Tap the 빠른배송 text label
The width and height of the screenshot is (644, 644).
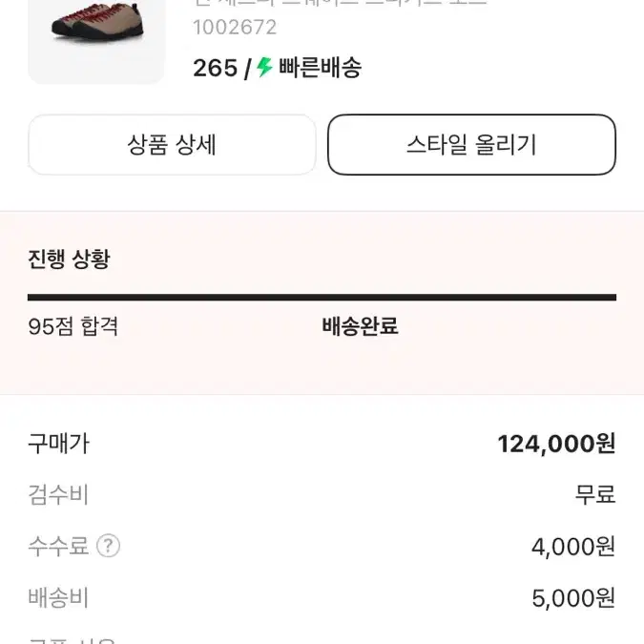[321, 68]
